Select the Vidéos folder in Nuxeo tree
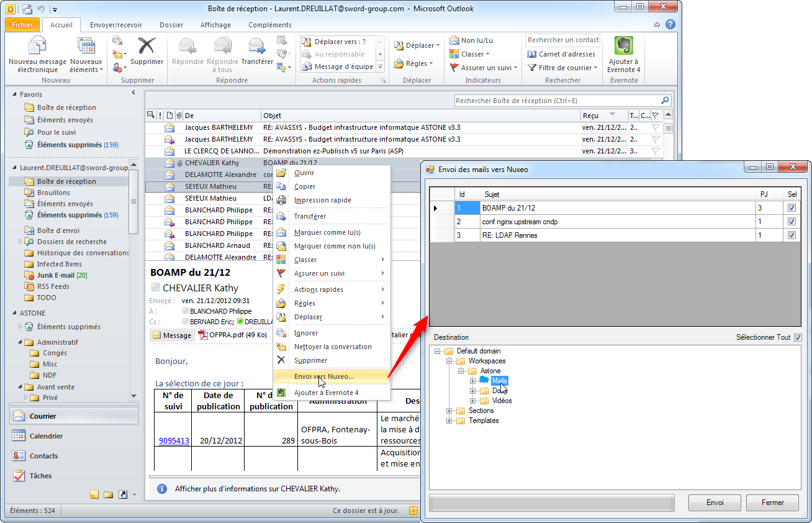This screenshot has height=523, width=812. (x=502, y=401)
